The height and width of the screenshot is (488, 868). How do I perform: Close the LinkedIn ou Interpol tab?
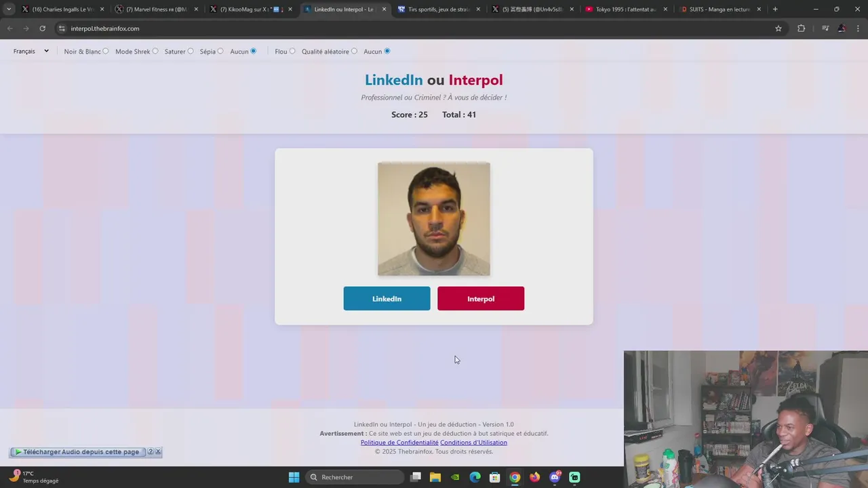click(x=384, y=9)
